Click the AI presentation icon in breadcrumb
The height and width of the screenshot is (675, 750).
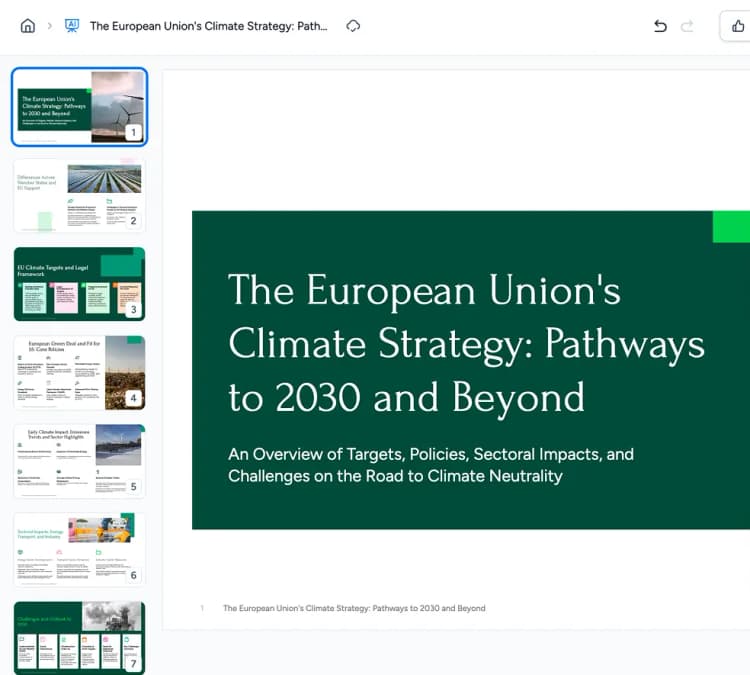click(x=72, y=26)
